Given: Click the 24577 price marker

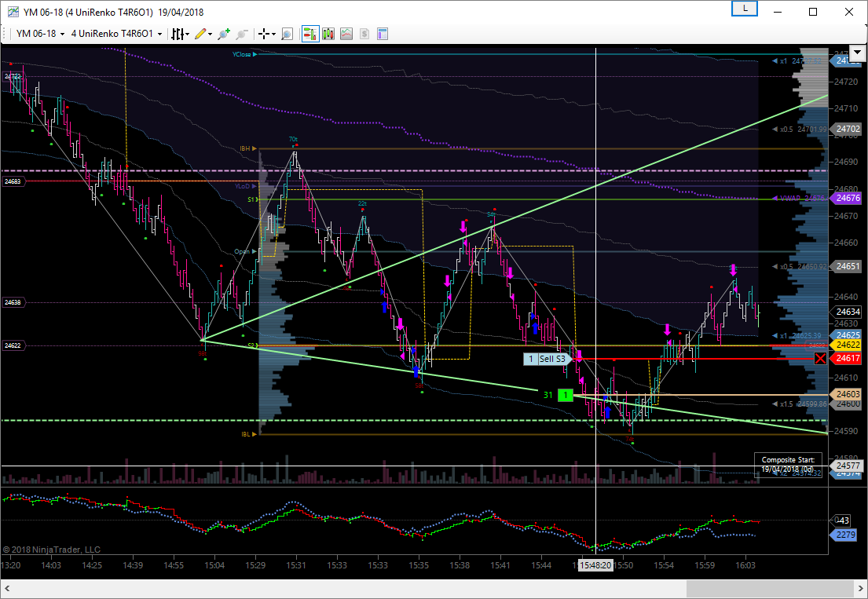Looking at the screenshot, I should point(848,466).
